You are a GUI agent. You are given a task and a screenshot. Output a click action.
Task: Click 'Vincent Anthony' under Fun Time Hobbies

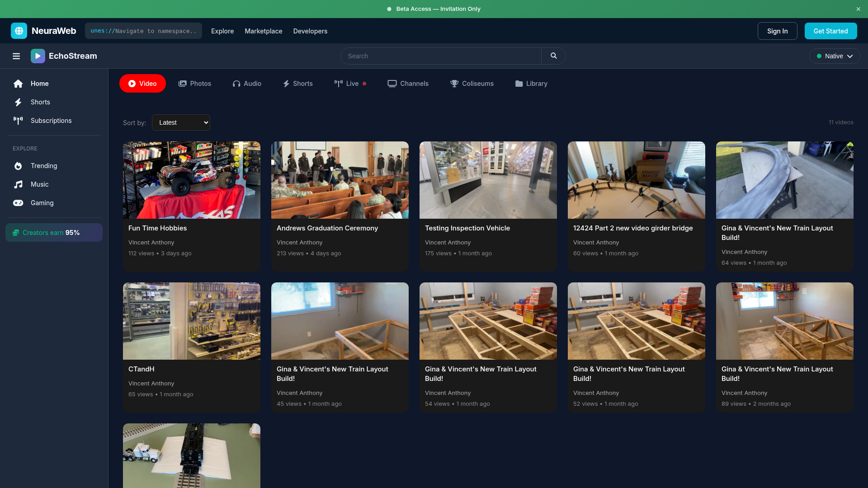(x=151, y=243)
